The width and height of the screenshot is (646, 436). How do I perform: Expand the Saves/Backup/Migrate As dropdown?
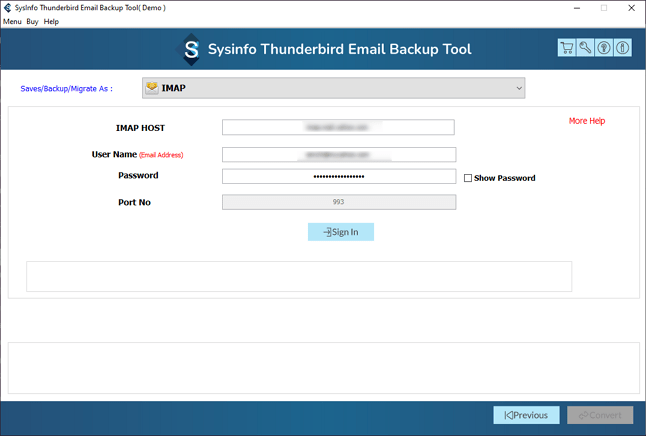tap(333, 88)
